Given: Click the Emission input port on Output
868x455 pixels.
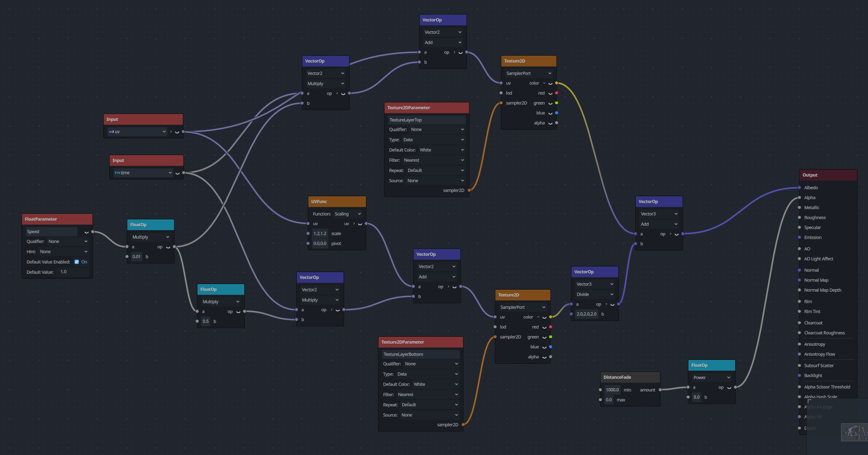Looking at the screenshot, I should tap(800, 237).
